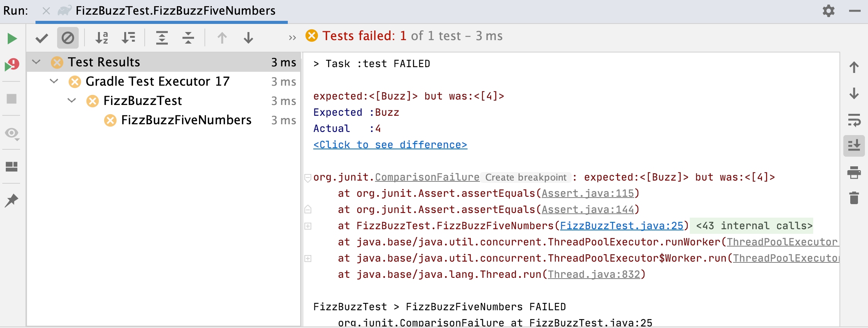Open the Thread.java:832 link
Screen dimensions: 868x328
pyautogui.click(x=594, y=274)
